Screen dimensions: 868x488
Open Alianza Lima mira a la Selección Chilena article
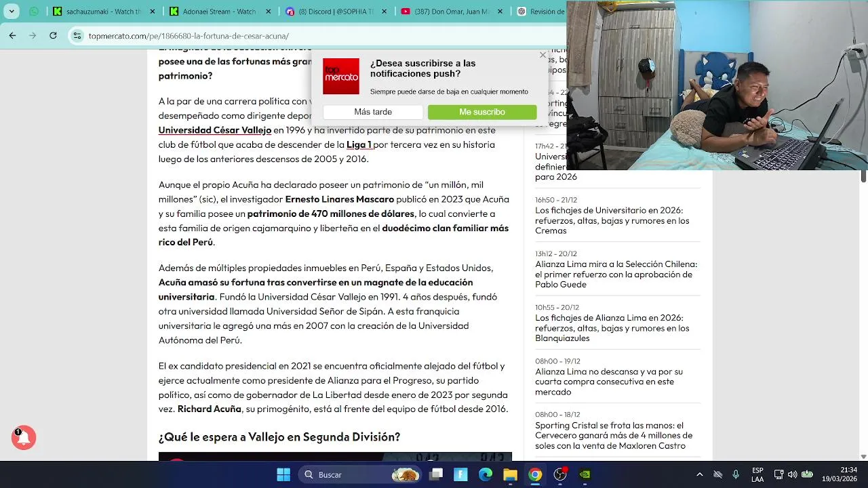point(616,274)
